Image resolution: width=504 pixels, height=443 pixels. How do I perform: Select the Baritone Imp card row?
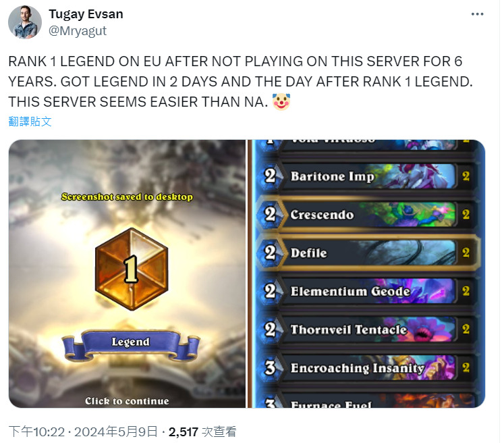(368, 176)
